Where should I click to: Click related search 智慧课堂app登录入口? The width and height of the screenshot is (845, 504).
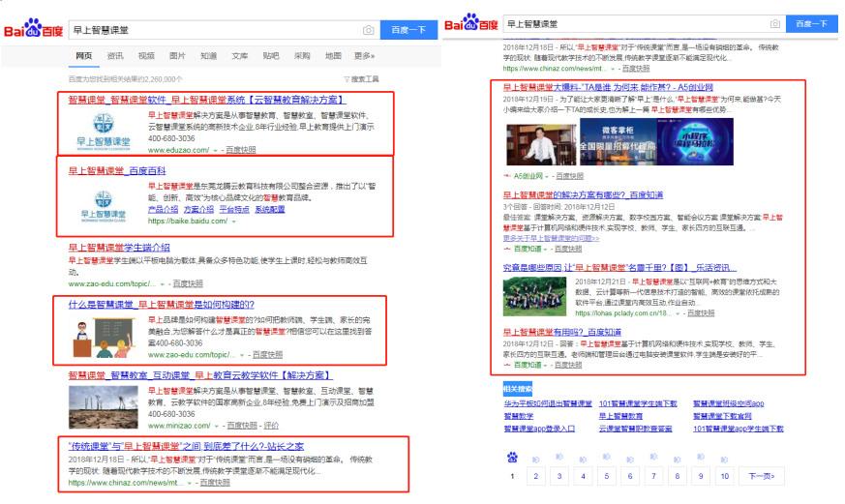(x=539, y=429)
